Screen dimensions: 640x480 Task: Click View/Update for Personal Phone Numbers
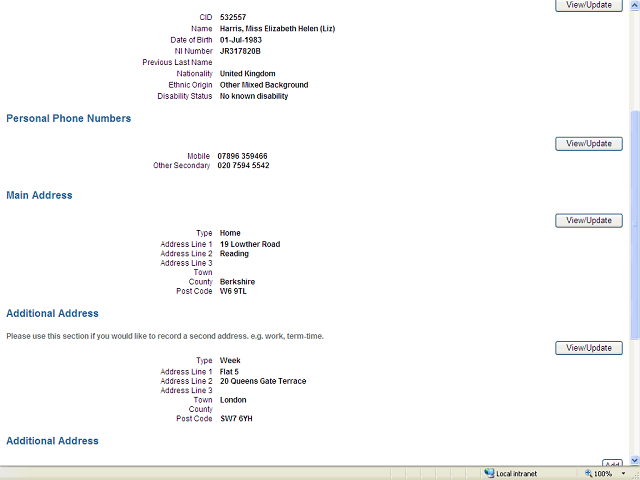(588, 144)
